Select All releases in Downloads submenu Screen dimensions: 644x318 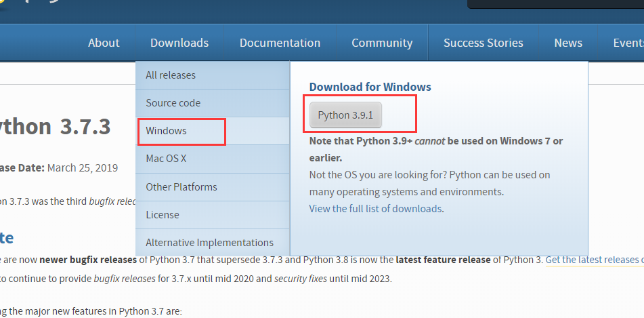coord(213,75)
